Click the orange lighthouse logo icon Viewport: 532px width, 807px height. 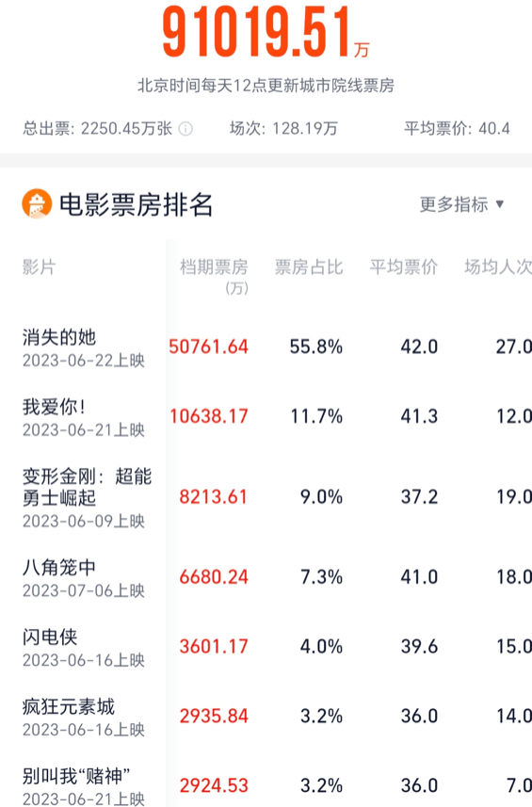point(37,203)
